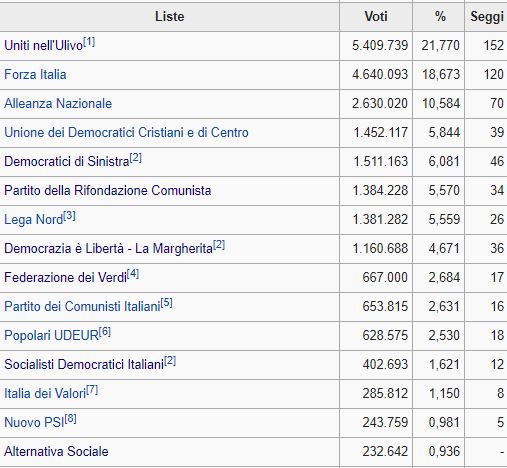Select seat count 70
The height and width of the screenshot is (468, 507).
click(x=497, y=103)
